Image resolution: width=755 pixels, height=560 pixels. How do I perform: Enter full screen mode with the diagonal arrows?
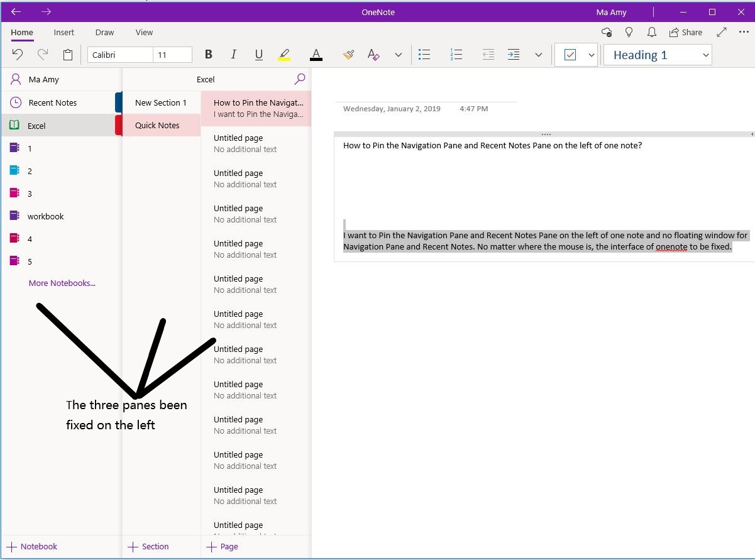tap(722, 32)
